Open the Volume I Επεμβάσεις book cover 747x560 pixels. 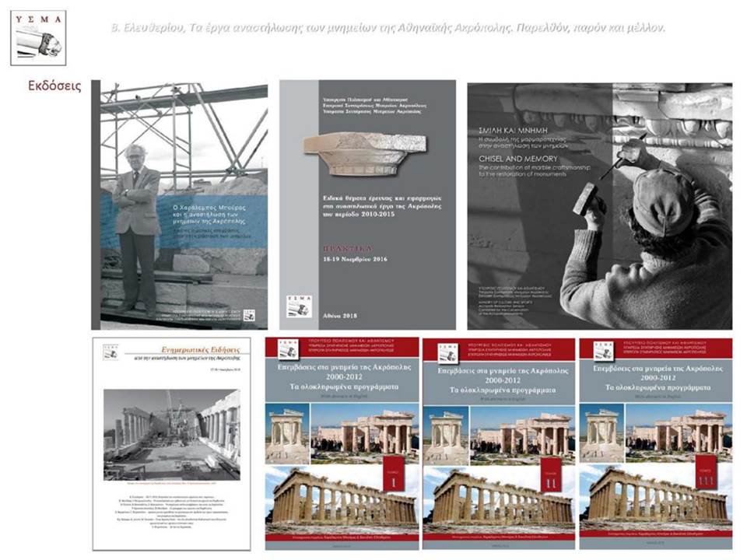click(342, 444)
